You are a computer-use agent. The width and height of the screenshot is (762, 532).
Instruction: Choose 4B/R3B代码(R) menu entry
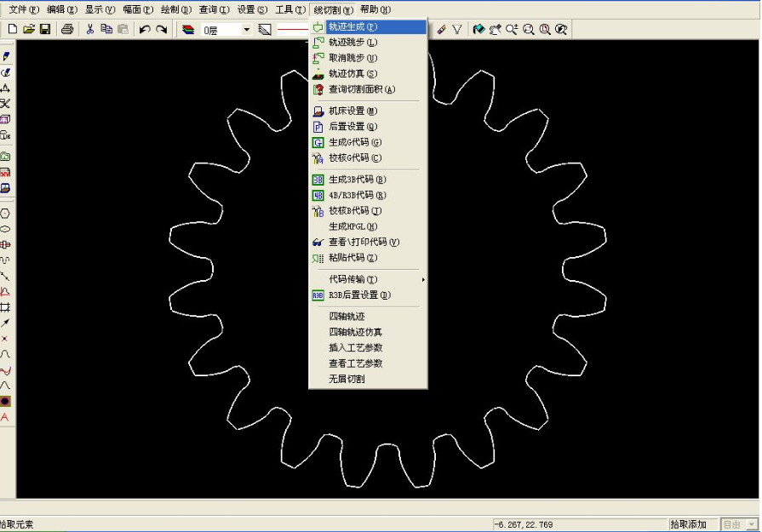368,195
